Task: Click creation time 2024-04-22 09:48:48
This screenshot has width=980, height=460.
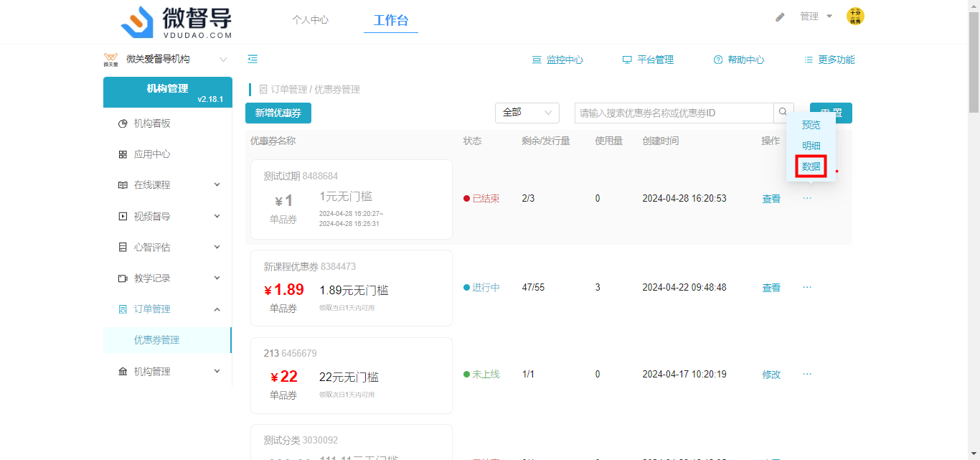Action: click(x=684, y=288)
